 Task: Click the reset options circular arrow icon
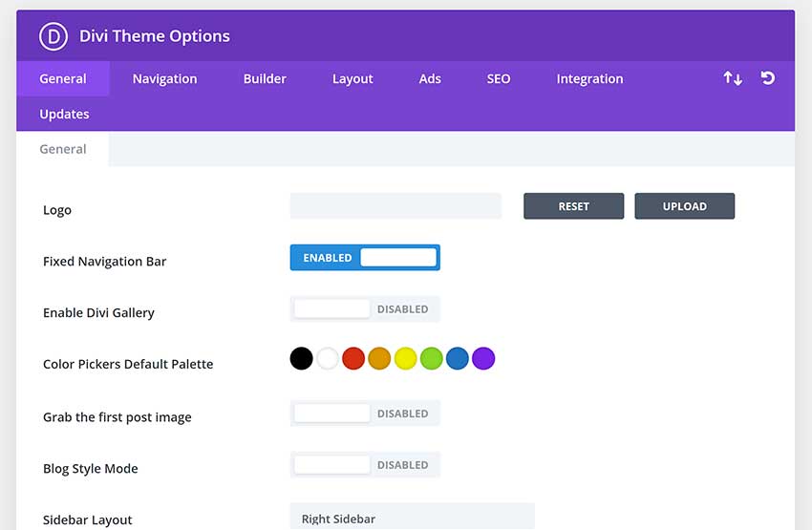[x=767, y=78]
